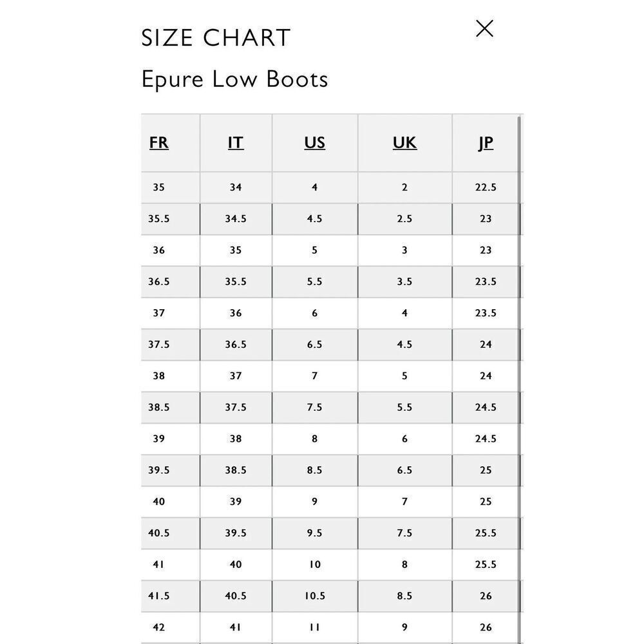Click the US column header
This screenshot has height=644, width=644.
point(315,142)
